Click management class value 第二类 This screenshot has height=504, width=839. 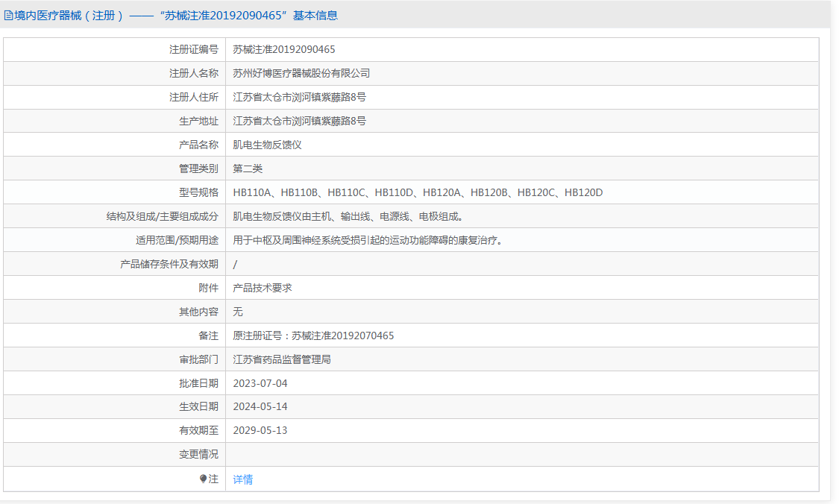(248, 168)
